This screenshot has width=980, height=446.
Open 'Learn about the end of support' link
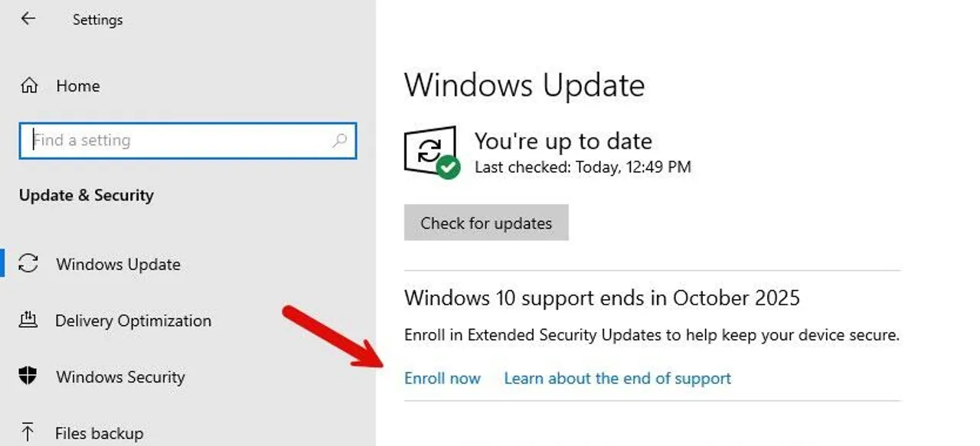(x=617, y=378)
